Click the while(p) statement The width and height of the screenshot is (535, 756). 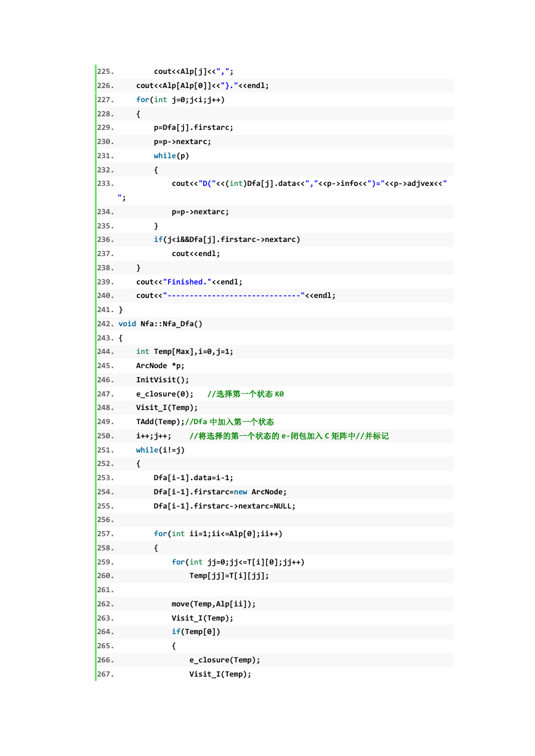tap(172, 156)
